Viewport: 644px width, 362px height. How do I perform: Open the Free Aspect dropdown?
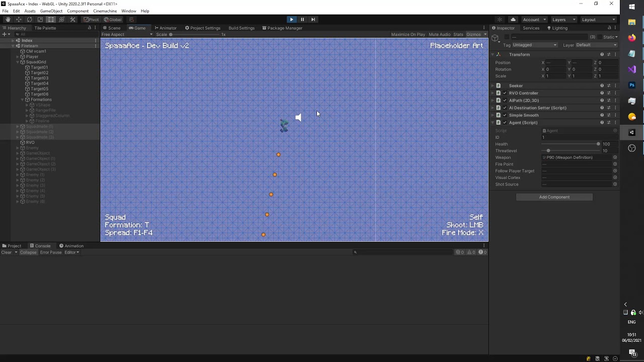point(113,35)
